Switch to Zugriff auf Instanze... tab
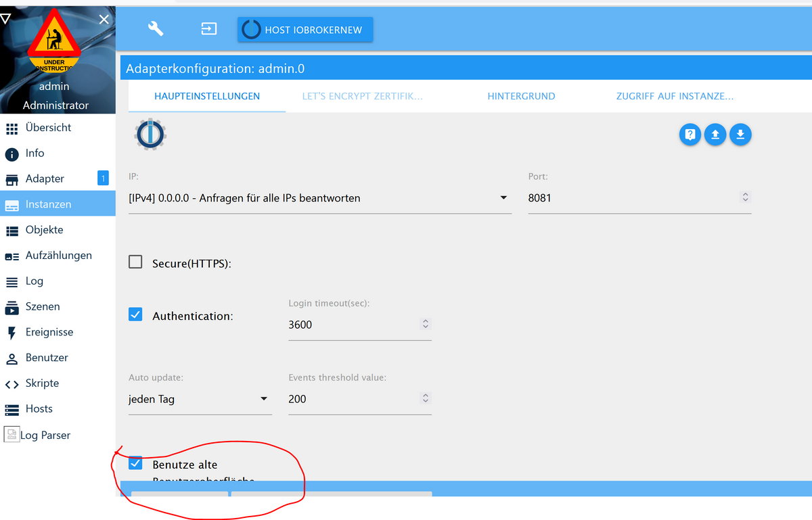Screen dimensions: 812x520 pyautogui.click(x=675, y=97)
